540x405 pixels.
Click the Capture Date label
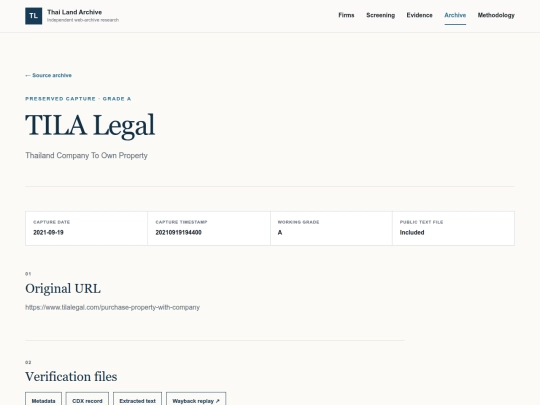(x=52, y=222)
